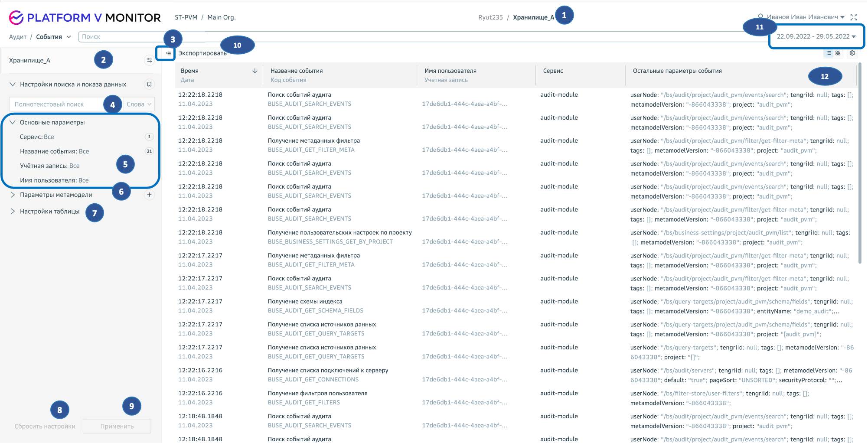Open the Слова search mode dropdown
Screen dimensions: 868x443
coord(139,104)
